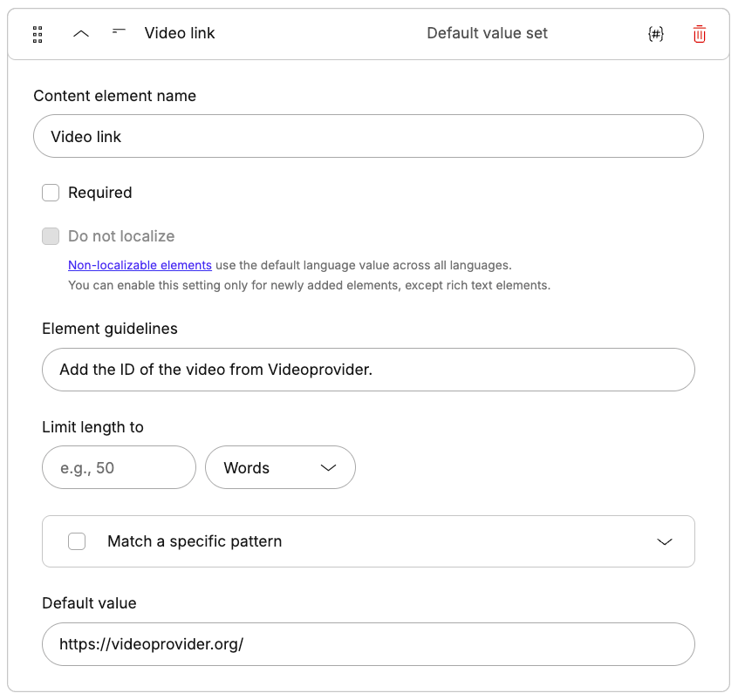Select the Element guidelines text box

click(x=368, y=370)
